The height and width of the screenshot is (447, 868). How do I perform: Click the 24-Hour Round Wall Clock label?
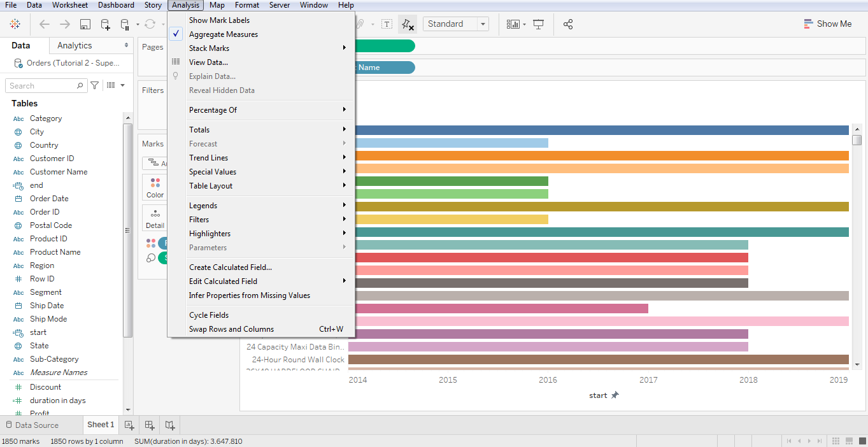point(298,360)
